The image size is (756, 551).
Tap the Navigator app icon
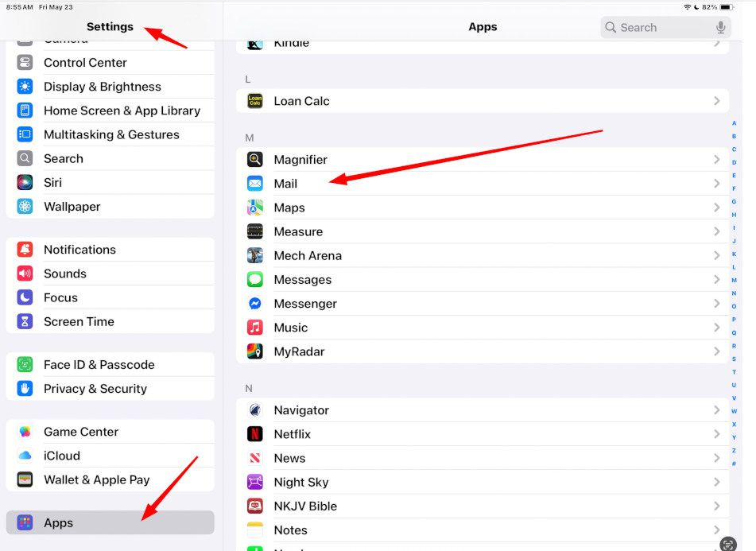pyautogui.click(x=255, y=410)
